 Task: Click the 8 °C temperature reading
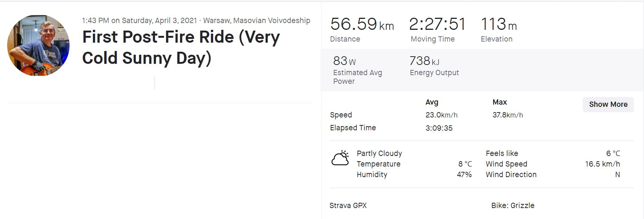tap(465, 164)
